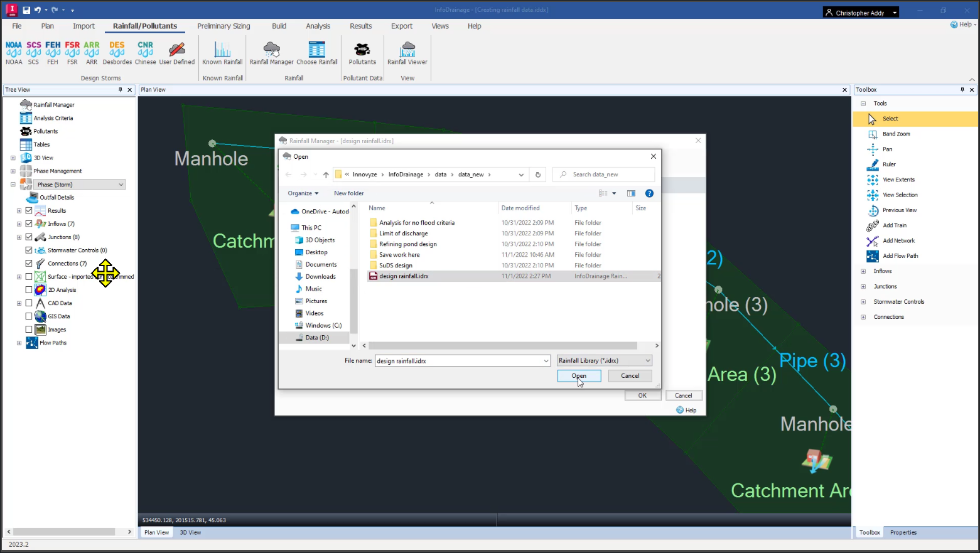Uncheck the Junctions (8) checkbox
Image resolution: width=980 pixels, height=553 pixels.
[x=29, y=237]
